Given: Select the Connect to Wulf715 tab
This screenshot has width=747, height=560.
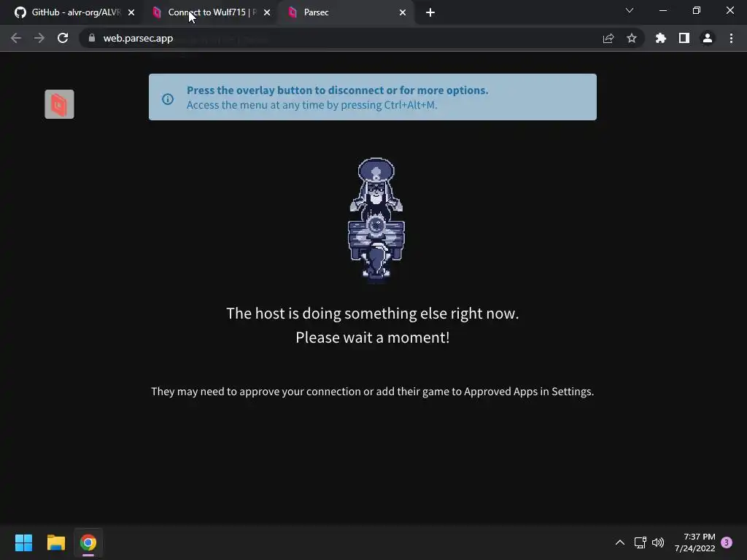Looking at the screenshot, I should [x=212, y=12].
